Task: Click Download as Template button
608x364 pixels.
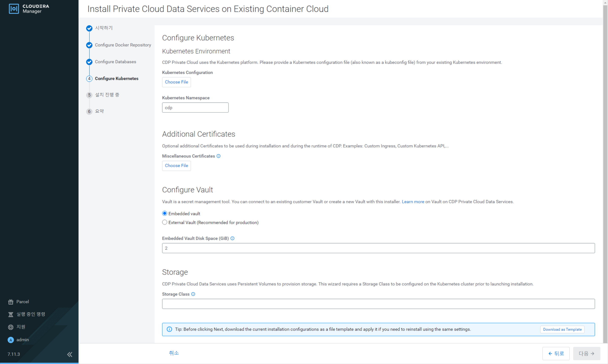Action: pyautogui.click(x=562, y=329)
